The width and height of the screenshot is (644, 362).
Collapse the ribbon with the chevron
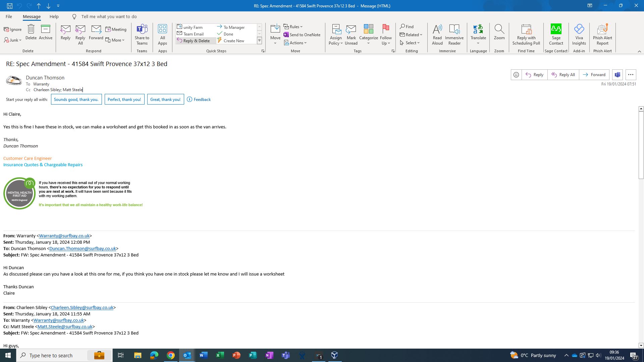click(639, 51)
